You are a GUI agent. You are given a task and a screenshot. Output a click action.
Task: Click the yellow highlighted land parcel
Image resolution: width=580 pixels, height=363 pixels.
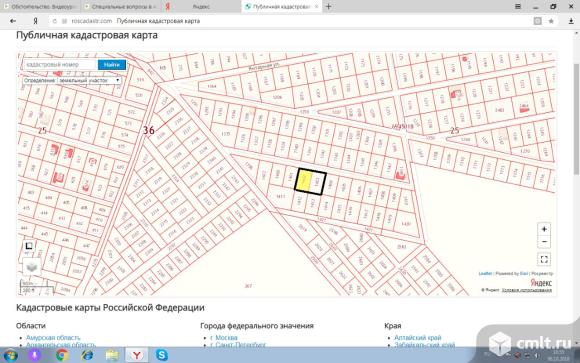[x=304, y=181]
